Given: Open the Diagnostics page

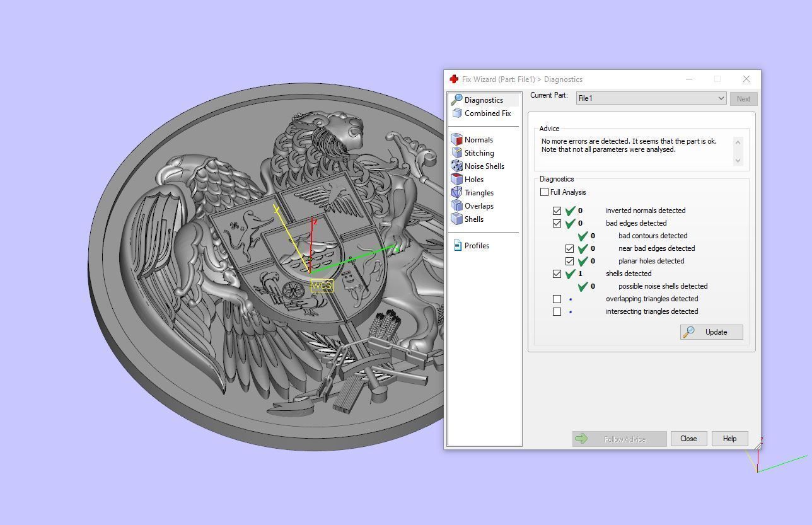Looking at the screenshot, I should (x=484, y=100).
